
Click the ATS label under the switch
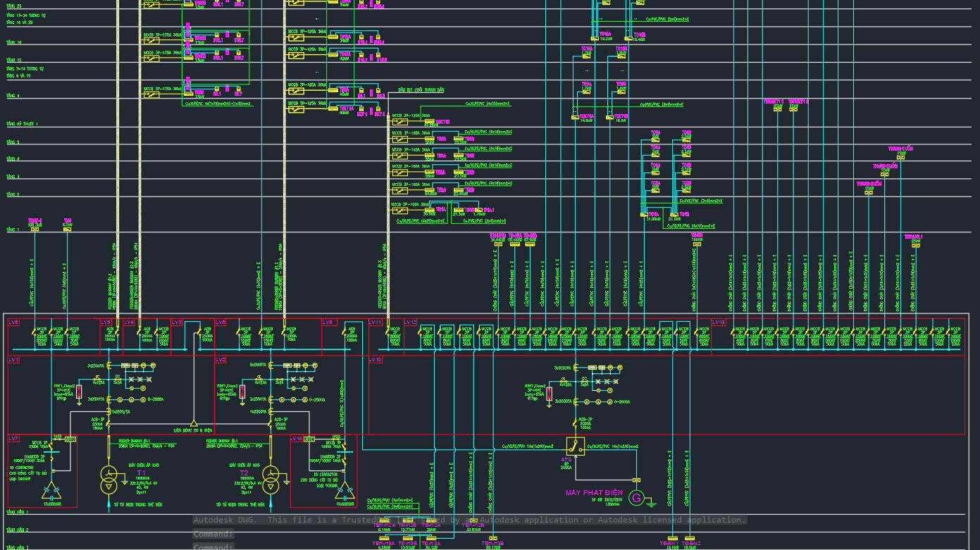(x=566, y=460)
